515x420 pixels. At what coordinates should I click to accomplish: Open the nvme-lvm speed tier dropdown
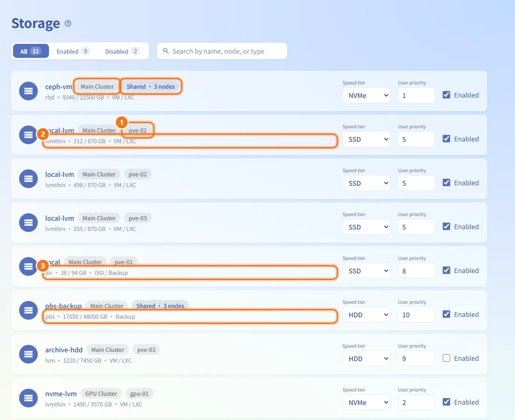coord(366,402)
